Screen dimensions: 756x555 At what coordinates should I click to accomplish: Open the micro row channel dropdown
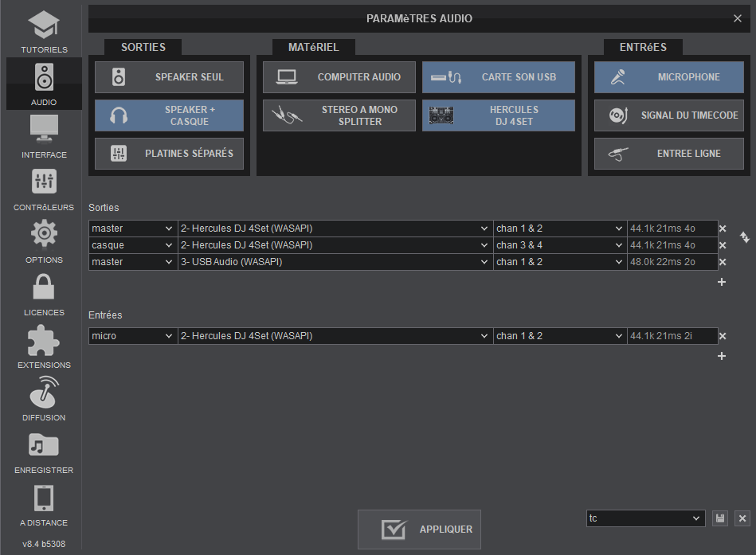point(560,336)
